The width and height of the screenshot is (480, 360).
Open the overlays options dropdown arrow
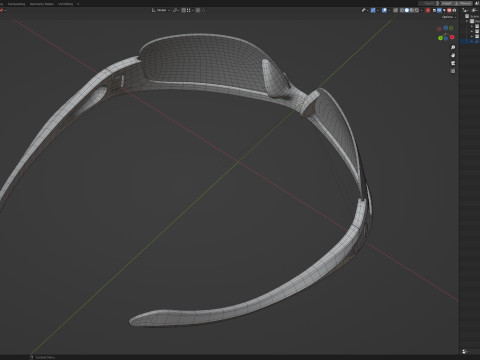[389, 10]
